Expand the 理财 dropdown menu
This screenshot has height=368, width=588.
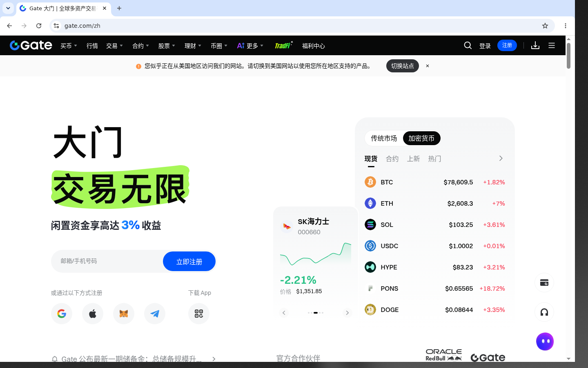[x=193, y=46]
